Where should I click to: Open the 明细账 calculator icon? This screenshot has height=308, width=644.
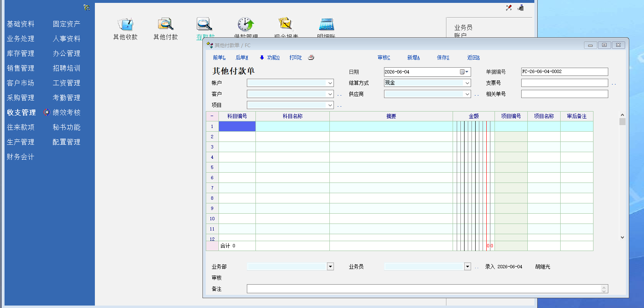pos(327,24)
